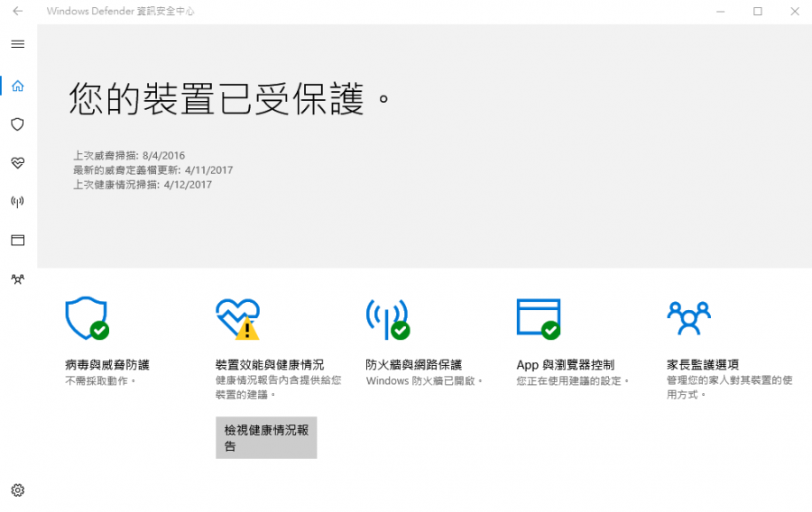The width and height of the screenshot is (812, 512).
Task: Open family options icon in sidebar
Action: coord(18,279)
